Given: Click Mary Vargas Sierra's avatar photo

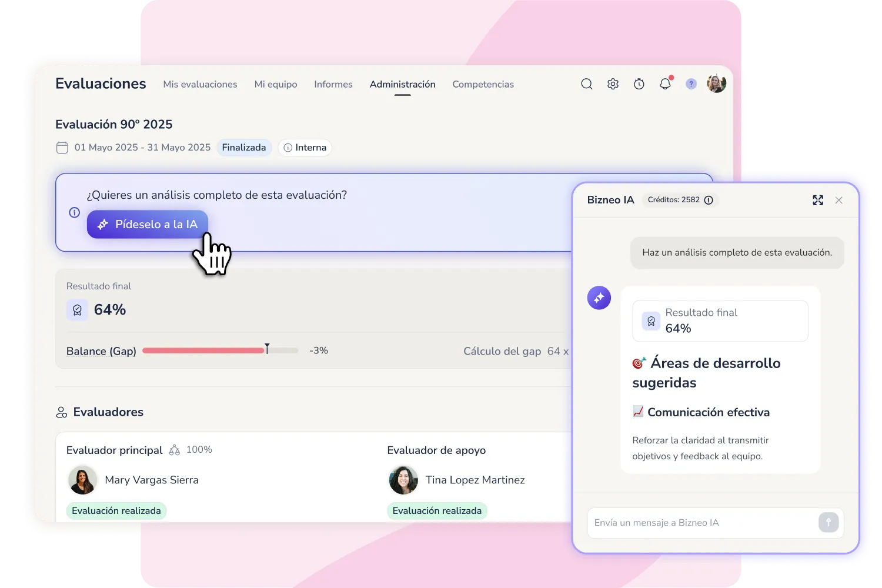Looking at the screenshot, I should click(82, 480).
